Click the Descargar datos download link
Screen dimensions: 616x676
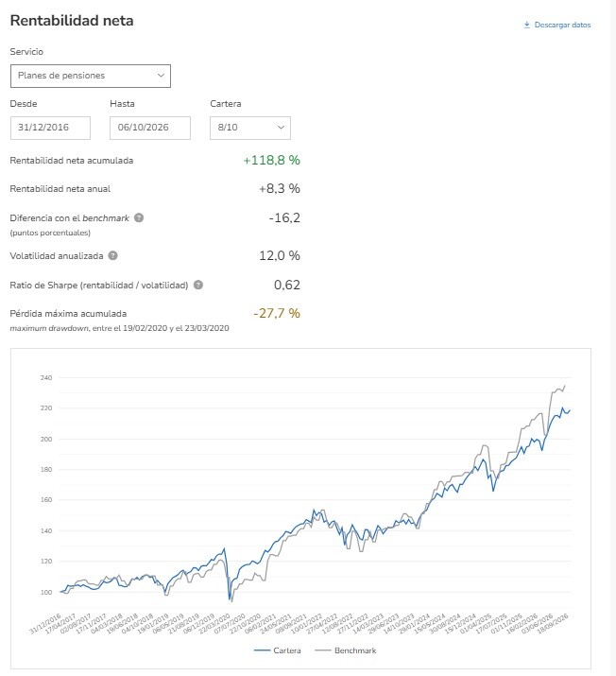557,25
